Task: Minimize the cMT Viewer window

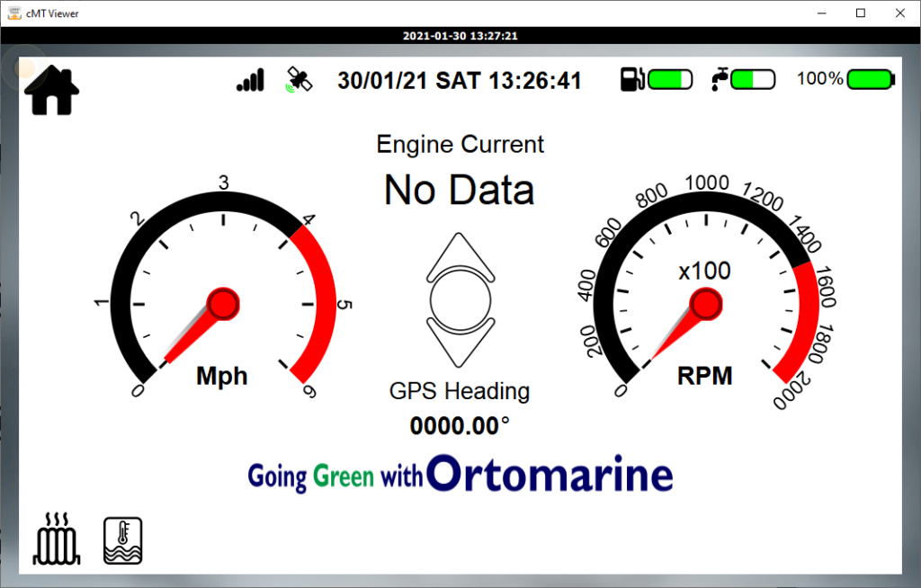Action: (x=822, y=13)
